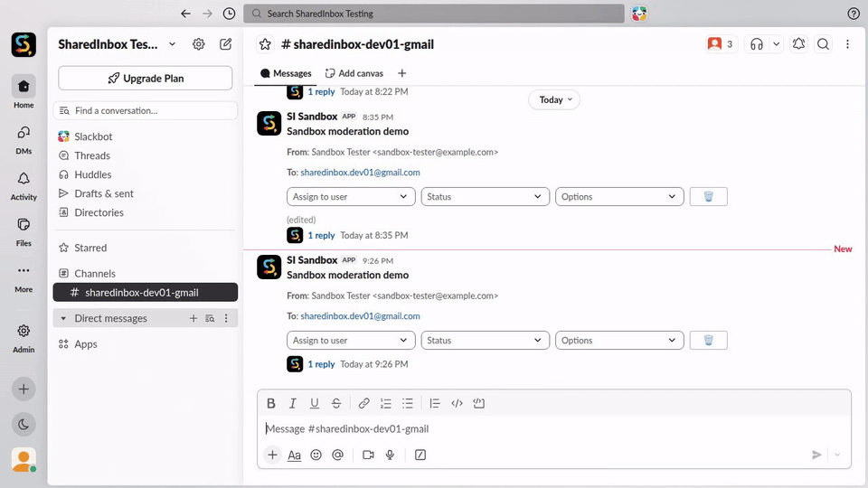Open Options dropdown in 9:26 PM message
The image size is (868, 488).
click(x=619, y=341)
